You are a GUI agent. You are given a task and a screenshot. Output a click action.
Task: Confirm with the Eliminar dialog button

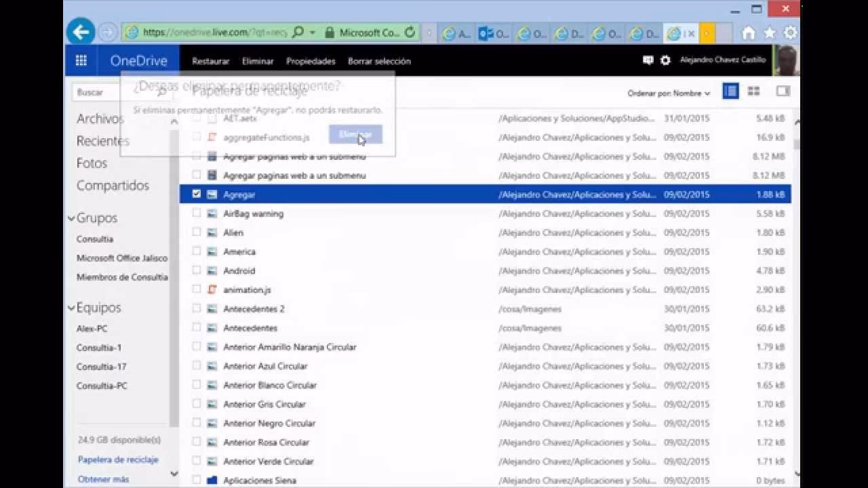[x=355, y=134]
